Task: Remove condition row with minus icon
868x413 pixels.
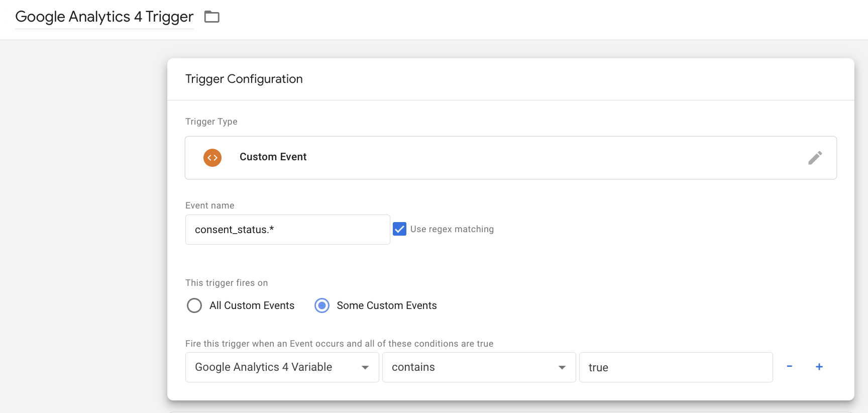Action: coord(789,367)
